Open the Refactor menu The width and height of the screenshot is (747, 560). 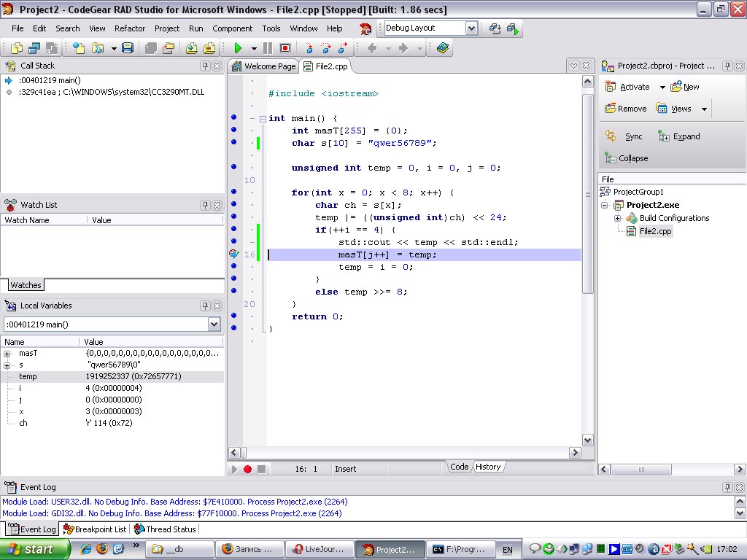point(130,28)
